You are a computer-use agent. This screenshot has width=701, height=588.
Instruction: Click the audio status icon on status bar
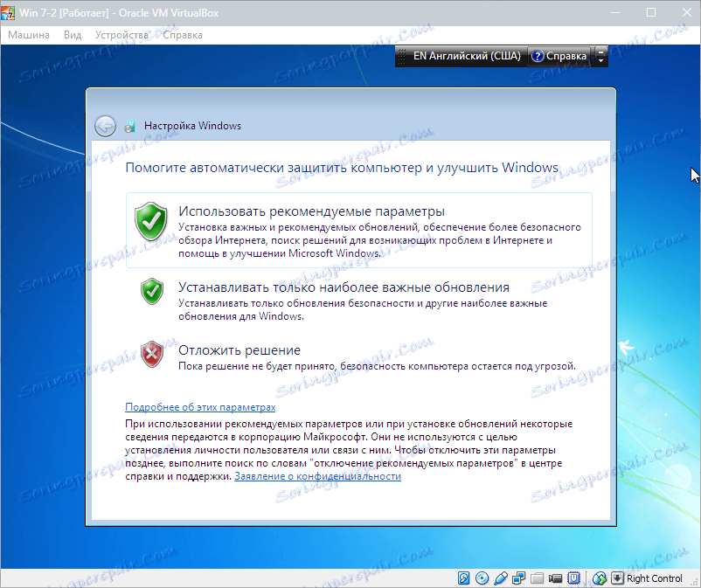[501, 578]
